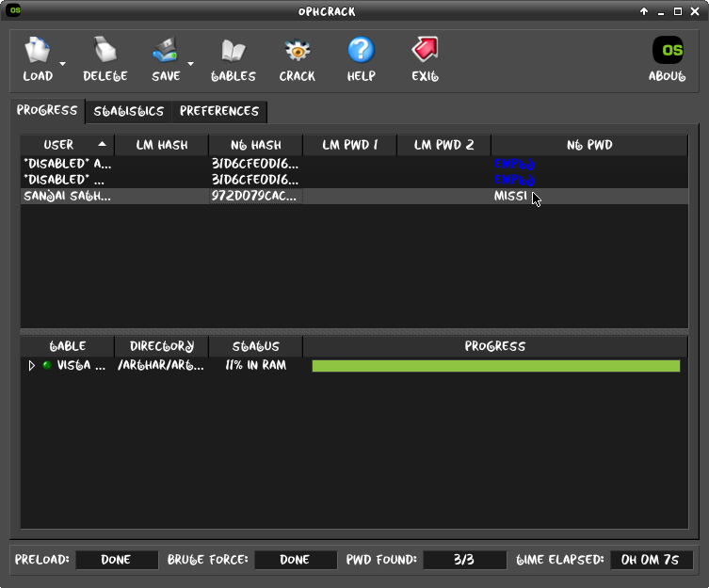This screenshot has height=588, width=709.
Task: Click the LM Hash column header
Action: (x=161, y=145)
